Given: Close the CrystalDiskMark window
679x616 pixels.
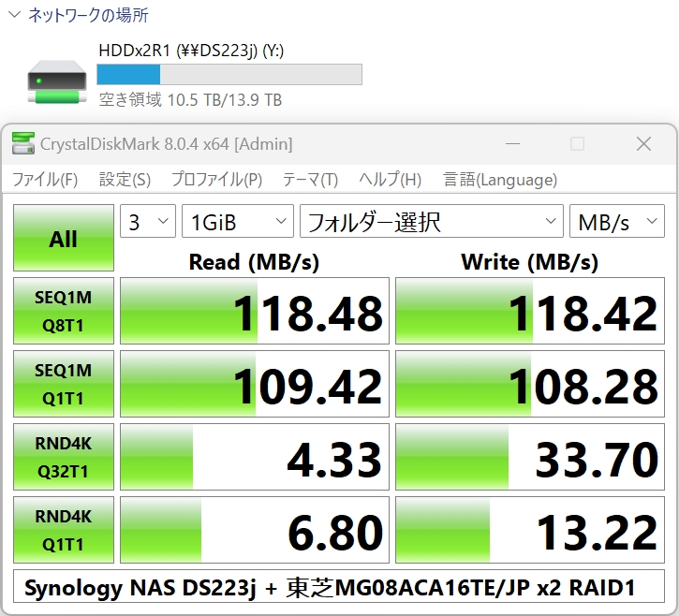Looking at the screenshot, I should 644,144.
